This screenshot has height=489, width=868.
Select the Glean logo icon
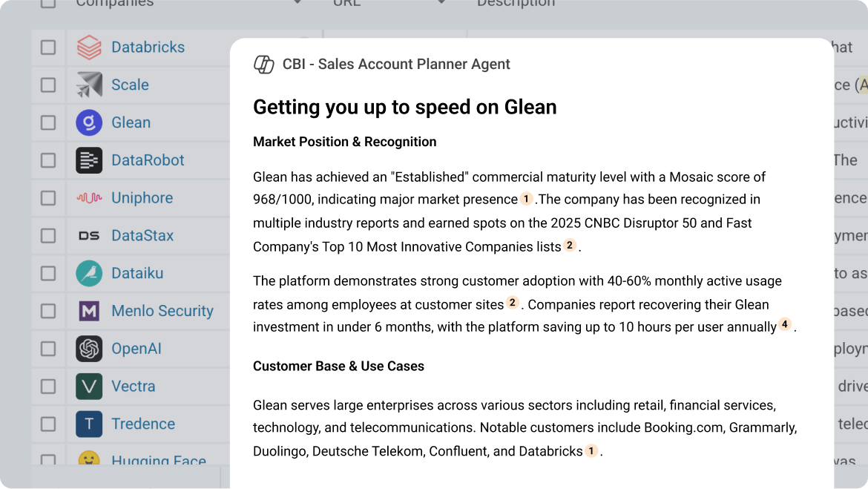coord(89,122)
